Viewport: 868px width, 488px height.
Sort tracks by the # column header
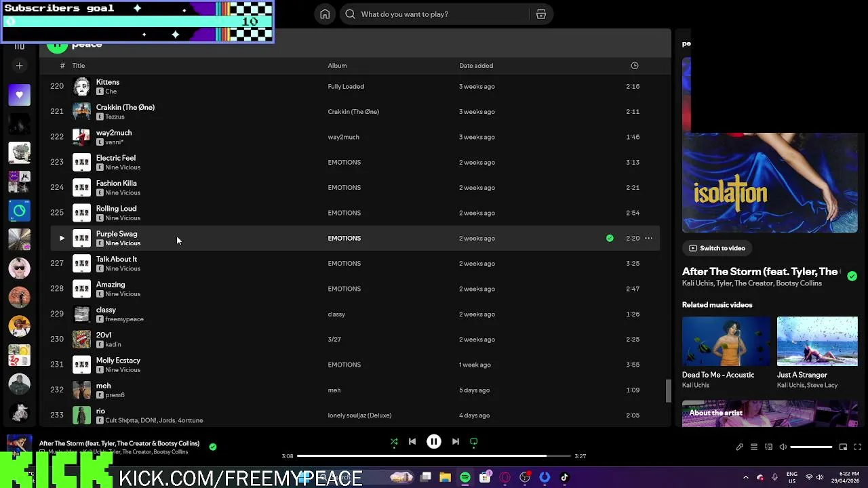[62, 66]
